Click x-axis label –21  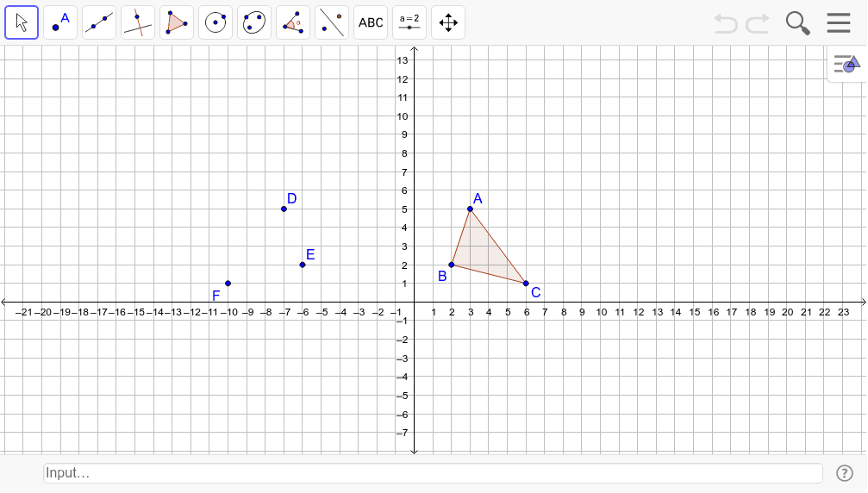23,312
